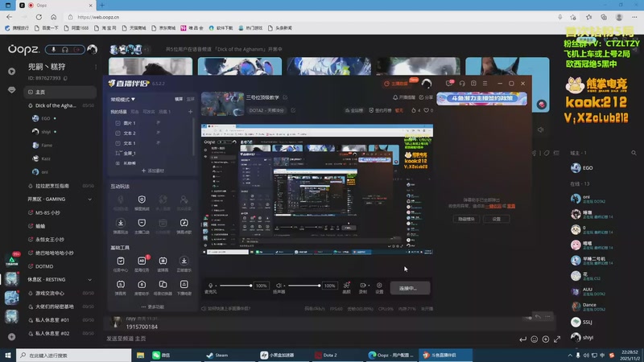Open 场景切换器 scene switcher tool
Image resolution: width=644 pixels, height=362 pixels.
(x=163, y=288)
